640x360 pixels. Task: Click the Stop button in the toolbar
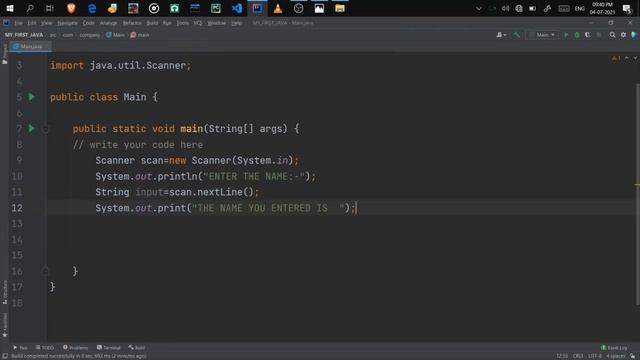tap(599, 35)
